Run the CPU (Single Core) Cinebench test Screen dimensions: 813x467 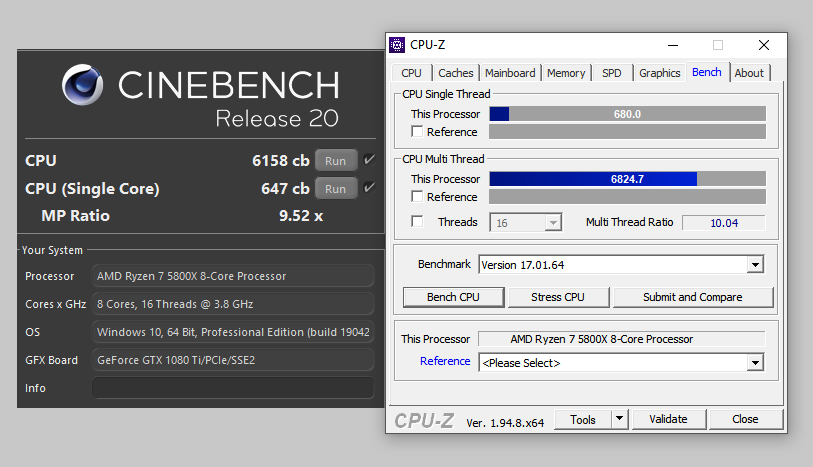[x=336, y=189]
